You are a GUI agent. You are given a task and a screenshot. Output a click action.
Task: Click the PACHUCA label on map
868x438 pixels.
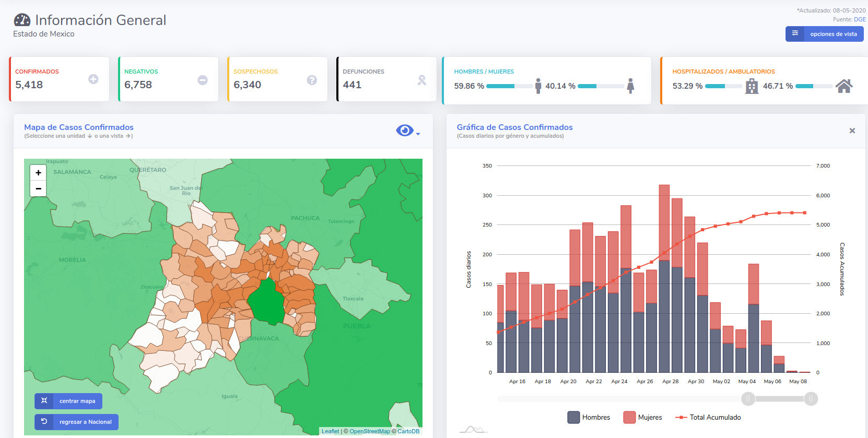[305, 218]
